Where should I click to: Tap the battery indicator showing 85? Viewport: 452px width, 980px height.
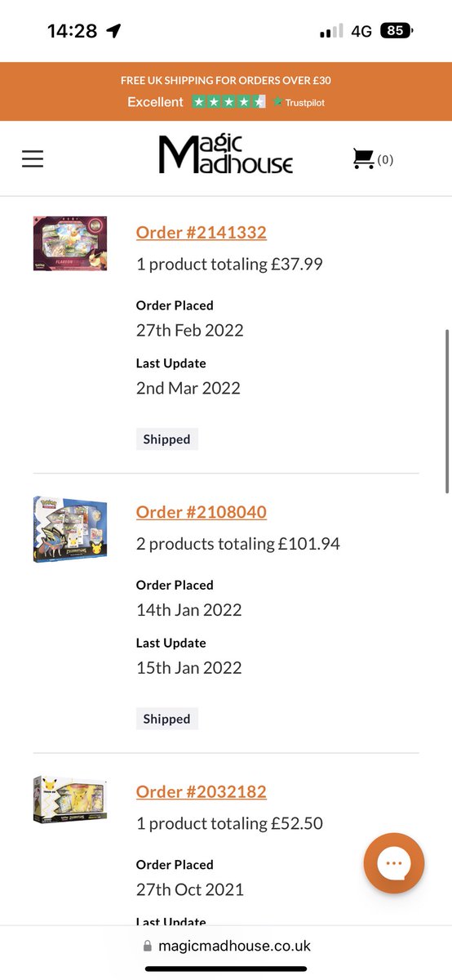coord(397,31)
